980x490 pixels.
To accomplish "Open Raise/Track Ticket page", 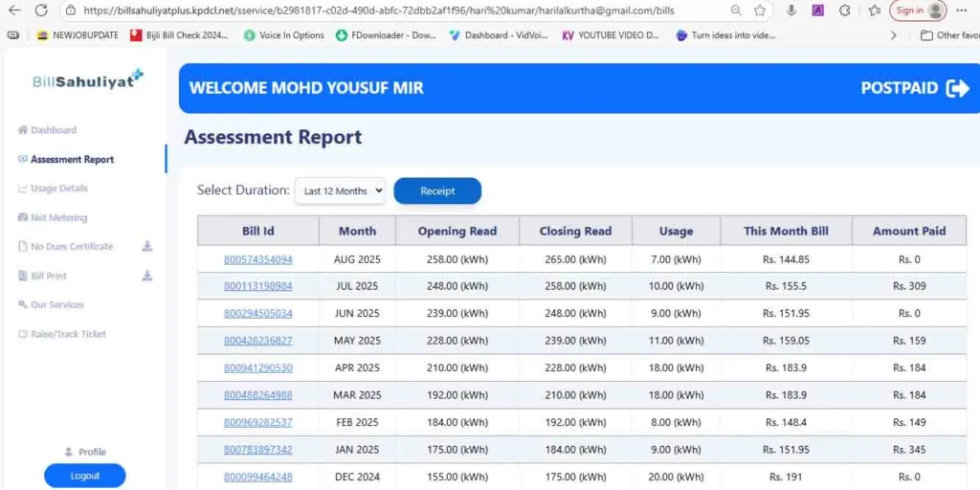I will click(x=68, y=334).
